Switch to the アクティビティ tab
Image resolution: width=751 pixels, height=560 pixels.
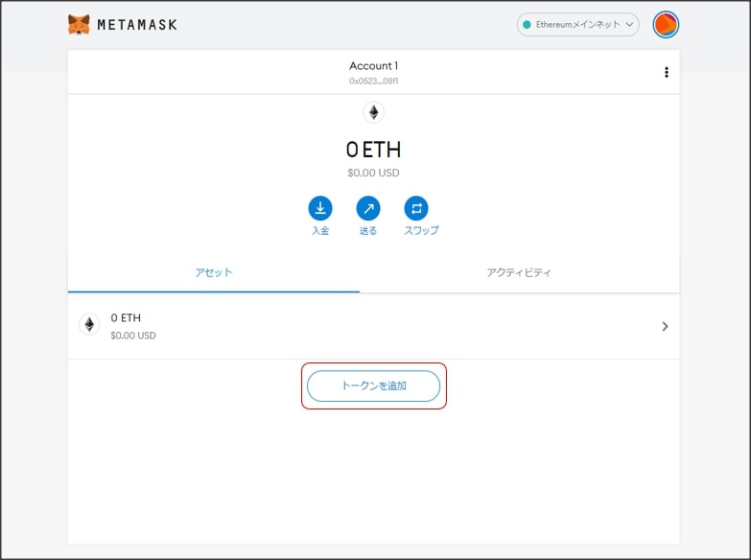tap(519, 272)
